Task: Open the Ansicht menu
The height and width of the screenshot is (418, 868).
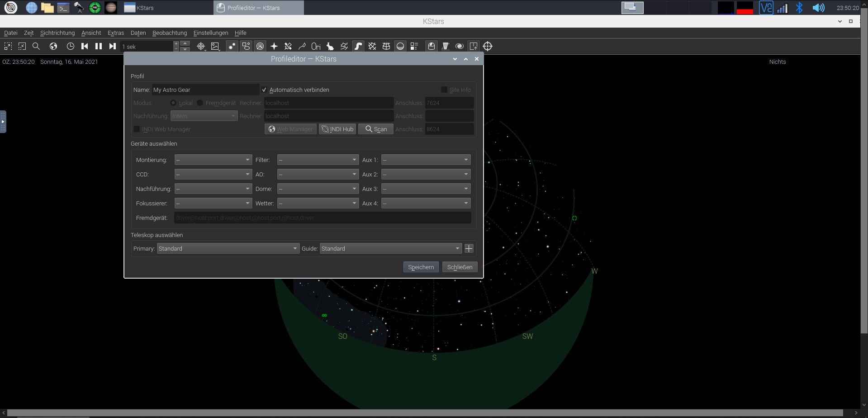Action: 91,33
